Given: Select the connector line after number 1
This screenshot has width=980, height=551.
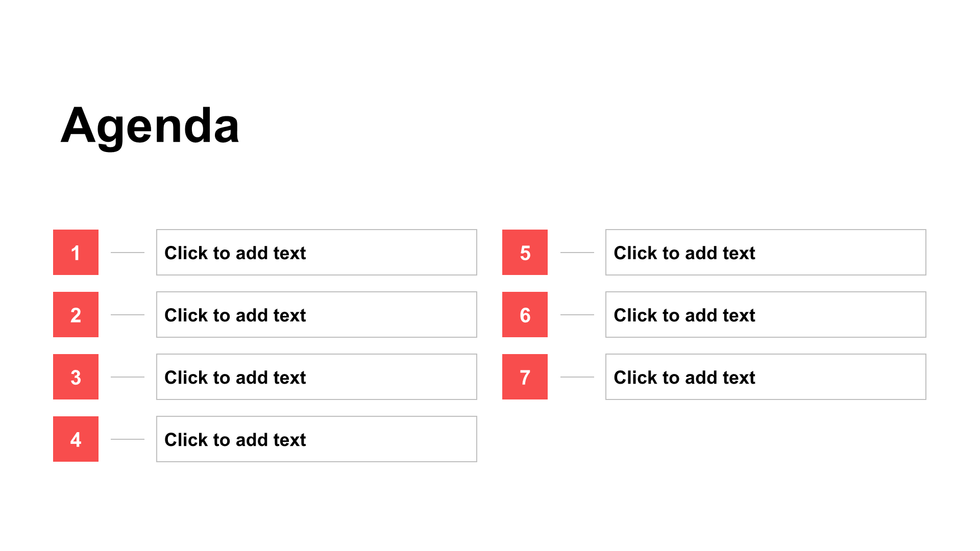Looking at the screenshot, I should (128, 252).
